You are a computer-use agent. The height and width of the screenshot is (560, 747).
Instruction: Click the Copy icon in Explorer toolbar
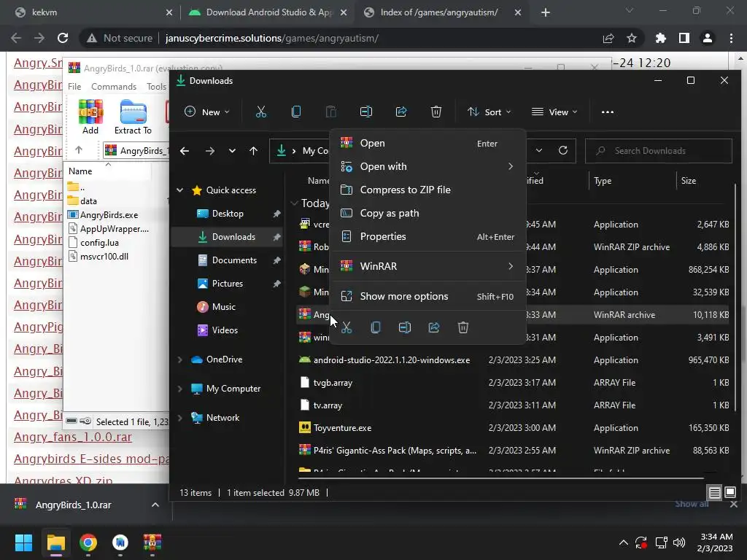296,112
